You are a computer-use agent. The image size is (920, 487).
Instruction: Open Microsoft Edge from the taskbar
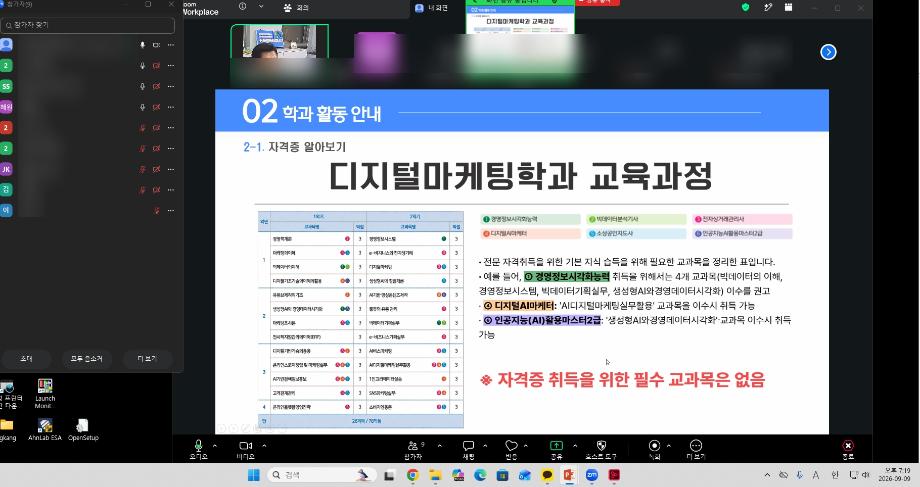point(480,475)
